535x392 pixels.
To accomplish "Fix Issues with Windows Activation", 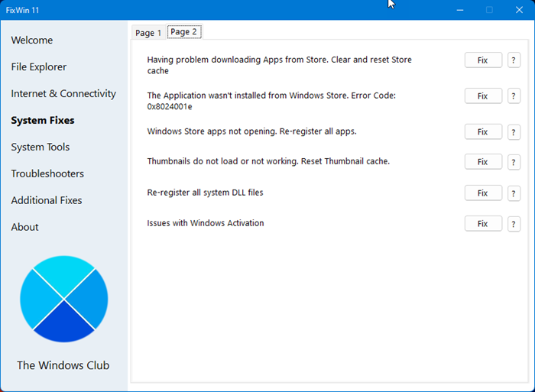I will (483, 224).
